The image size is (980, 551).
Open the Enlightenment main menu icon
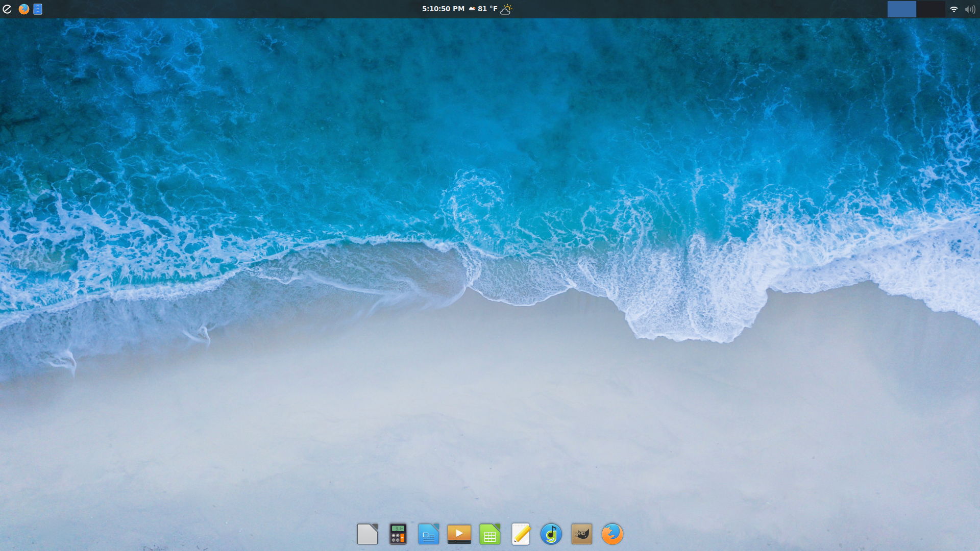pyautogui.click(x=7, y=9)
